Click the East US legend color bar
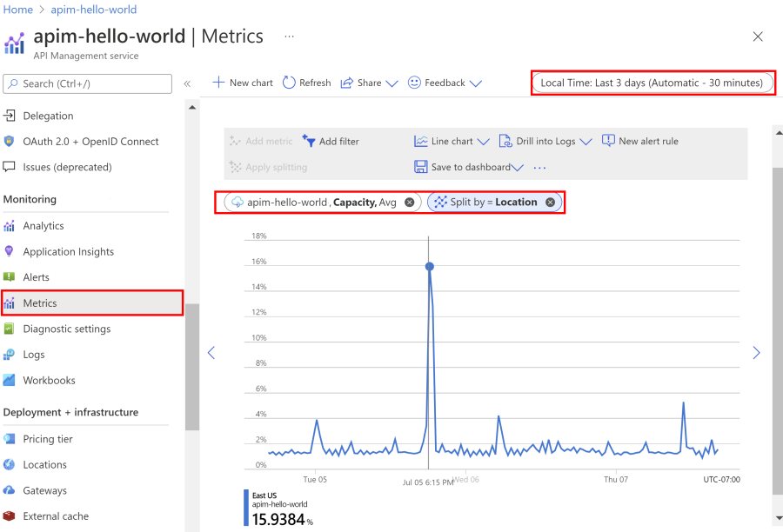The width and height of the screenshot is (783, 532). 247,508
